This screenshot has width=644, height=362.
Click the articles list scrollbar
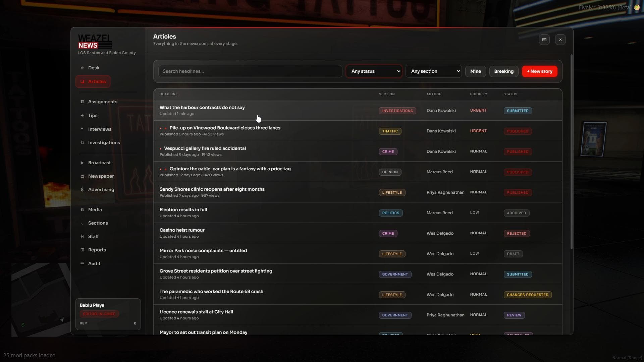[x=571, y=151]
